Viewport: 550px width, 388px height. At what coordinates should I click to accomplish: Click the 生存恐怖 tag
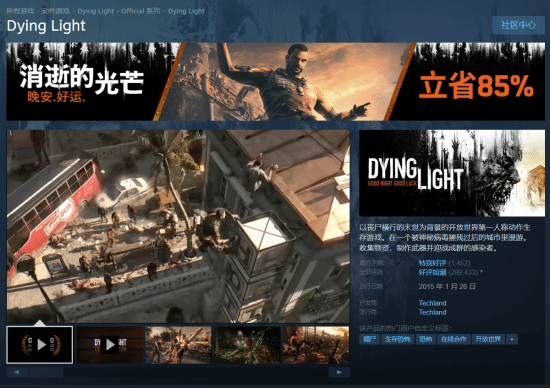tap(397, 339)
